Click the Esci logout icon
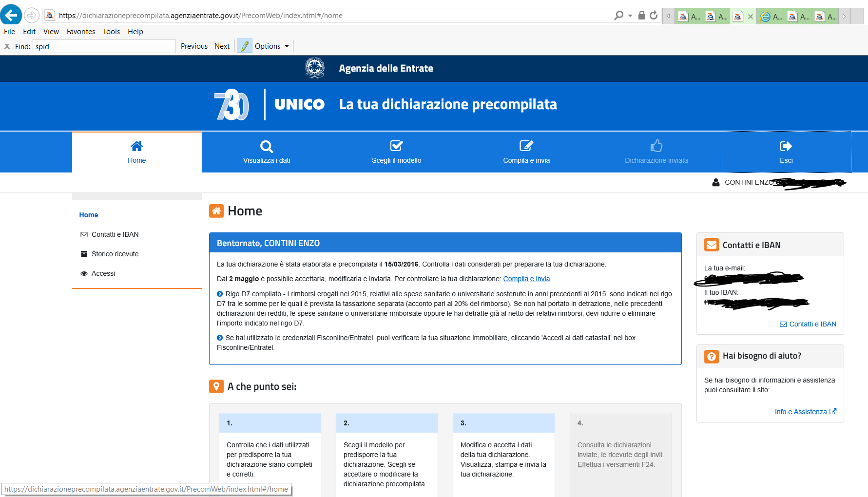Screen dimensions: 868x497 [786, 146]
